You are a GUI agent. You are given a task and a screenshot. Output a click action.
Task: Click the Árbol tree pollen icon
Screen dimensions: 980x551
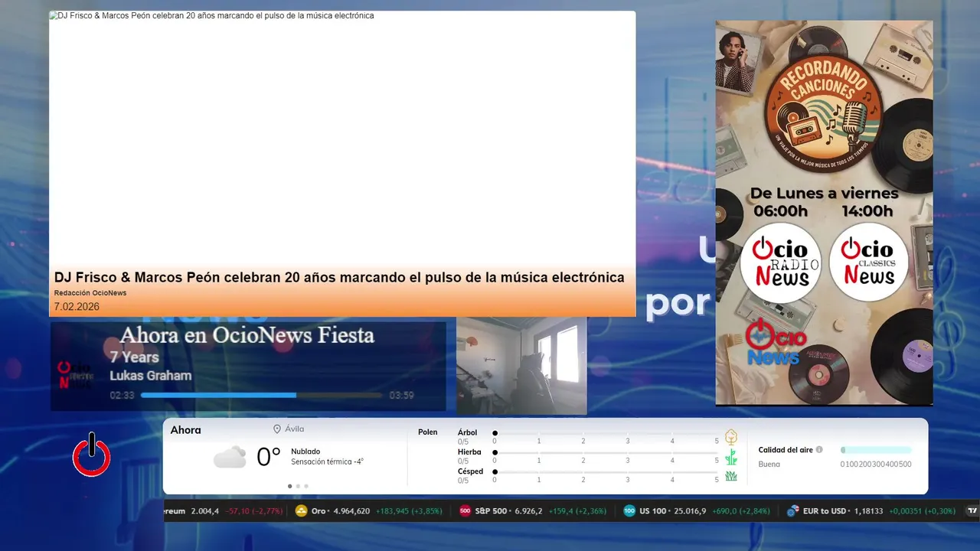click(731, 437)
